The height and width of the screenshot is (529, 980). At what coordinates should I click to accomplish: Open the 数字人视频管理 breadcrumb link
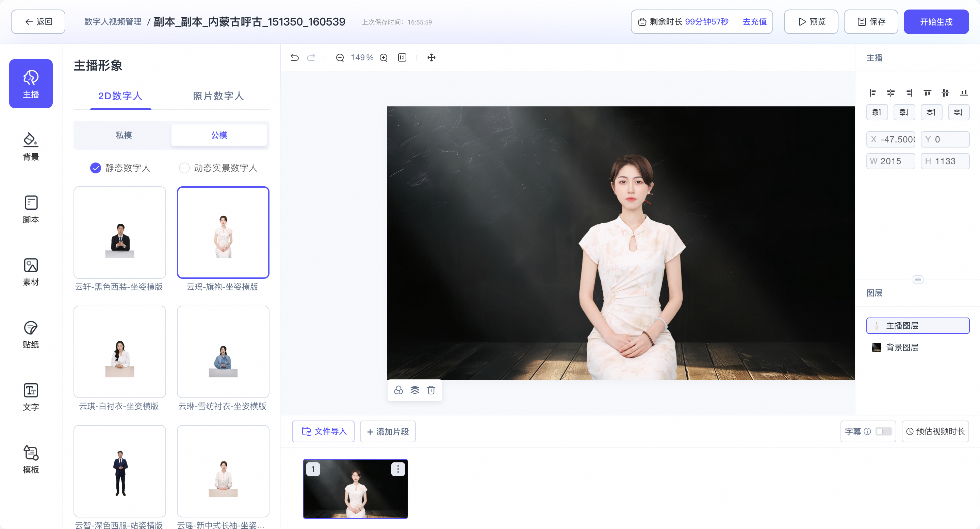[x=113, y=22]
